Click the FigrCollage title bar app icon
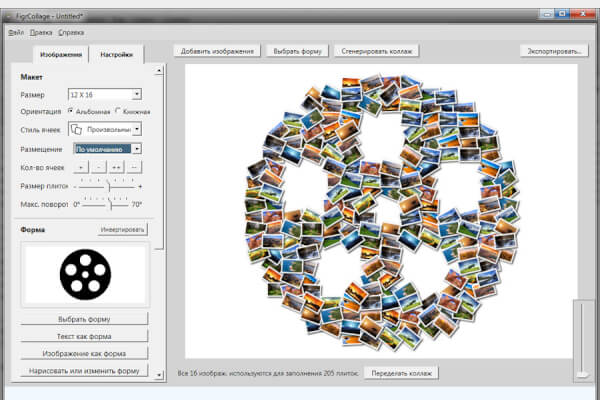Viewport: 600px width, 400px height. (x=8, y=16)
